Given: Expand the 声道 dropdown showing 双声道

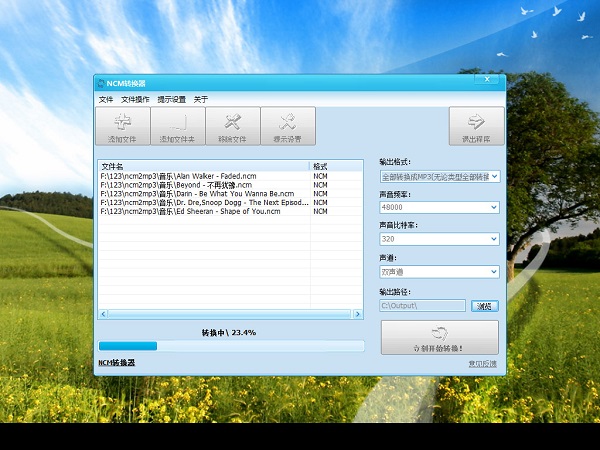Looking at the screenshot, I should [x=439, y=272].
